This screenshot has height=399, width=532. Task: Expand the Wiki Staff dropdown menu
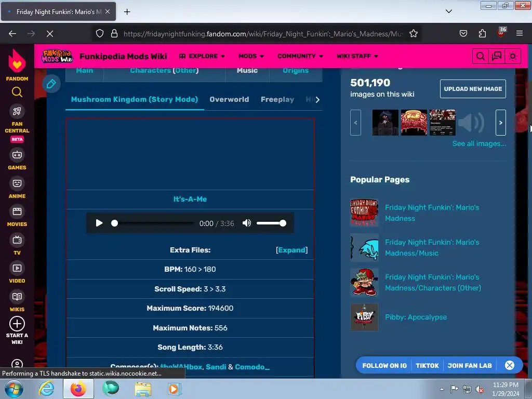(357, 56)
